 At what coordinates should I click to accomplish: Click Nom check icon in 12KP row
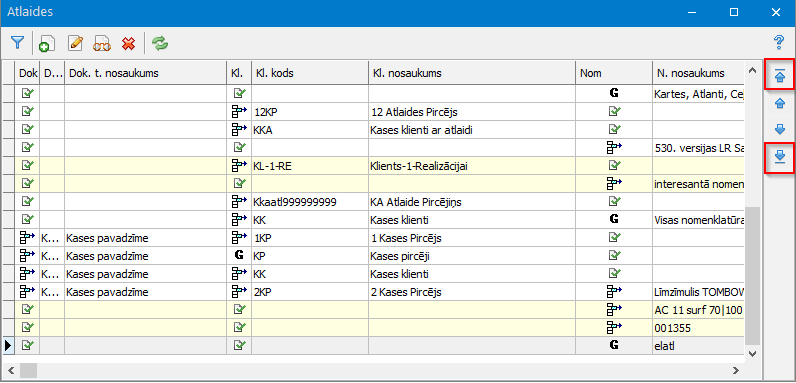click(614, 111)
